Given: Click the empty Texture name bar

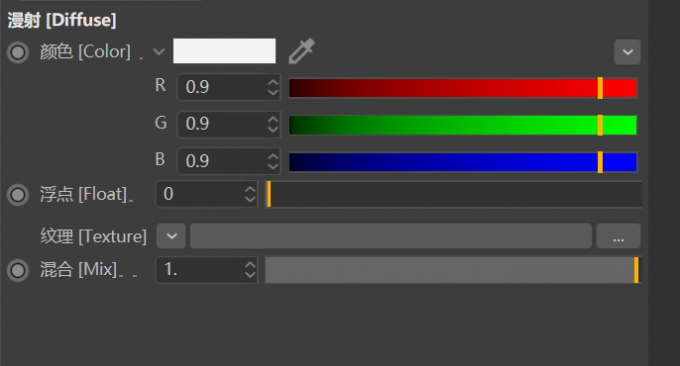Looking at the screenshot, I should [391, 236].
